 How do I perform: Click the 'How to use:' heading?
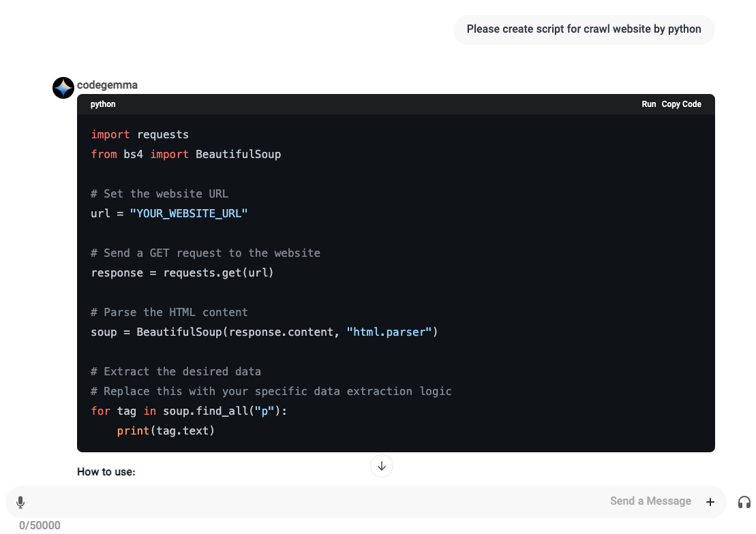(x=106, y=471)
